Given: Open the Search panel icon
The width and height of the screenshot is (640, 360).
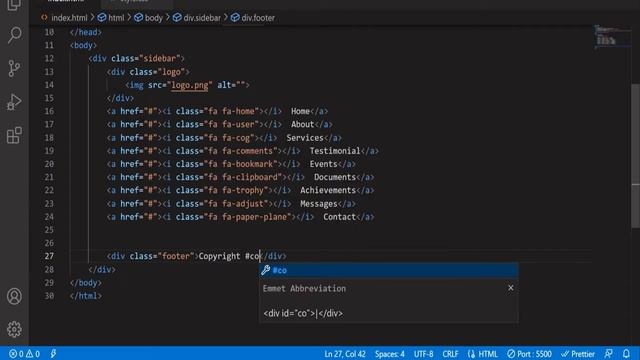Looking at the screenshot, I should tap(14, 35).
